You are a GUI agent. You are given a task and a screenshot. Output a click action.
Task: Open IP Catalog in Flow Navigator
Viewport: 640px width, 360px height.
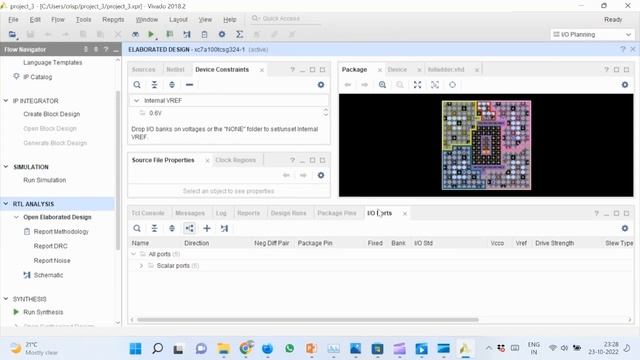pyautogui.click(x=38, y=77)
